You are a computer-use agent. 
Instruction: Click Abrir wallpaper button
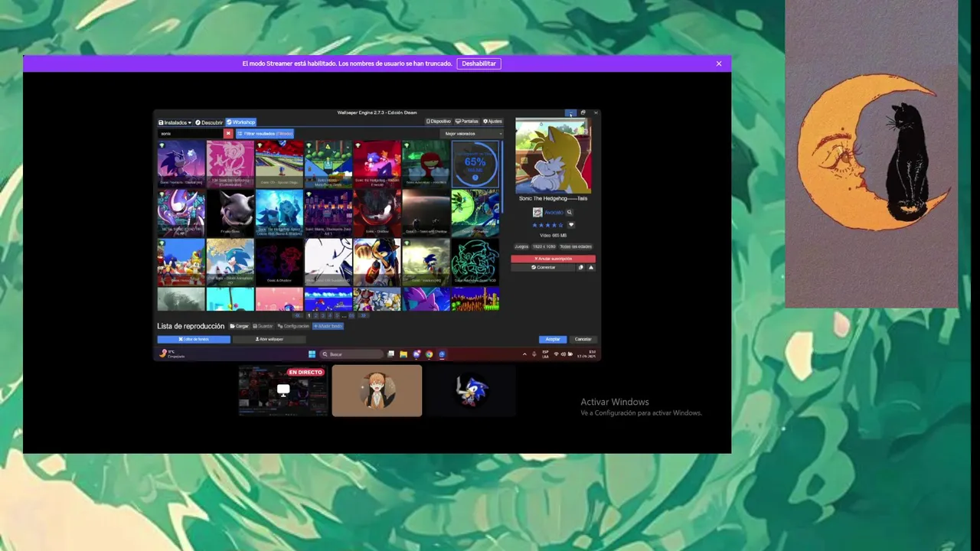click(269, 339)
